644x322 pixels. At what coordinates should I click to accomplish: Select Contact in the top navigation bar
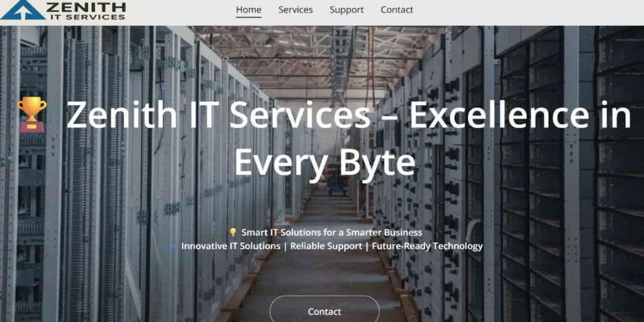[397, 10]
